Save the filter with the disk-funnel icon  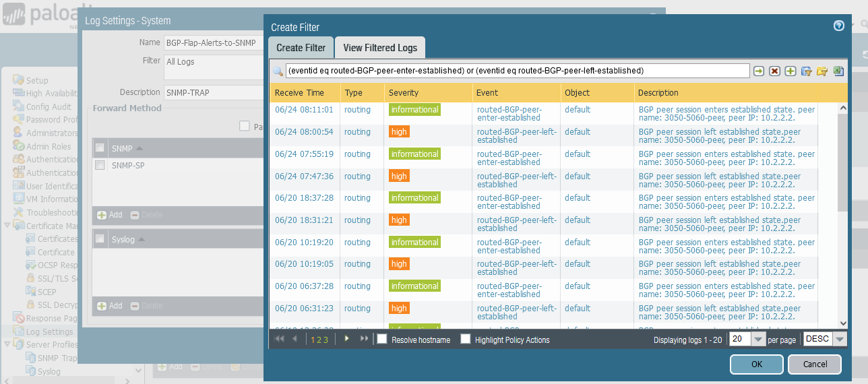[806, 71]
